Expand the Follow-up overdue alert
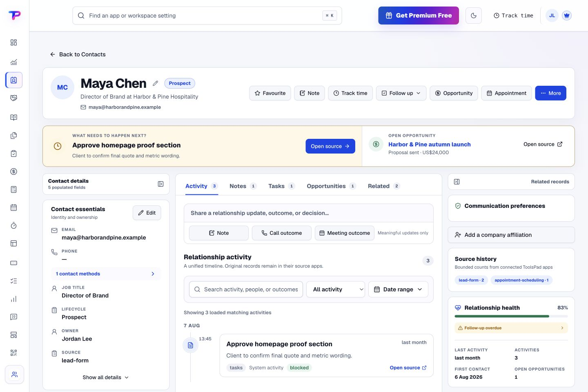Viewport: 588px width, 392px height. [x=511, y=328]
